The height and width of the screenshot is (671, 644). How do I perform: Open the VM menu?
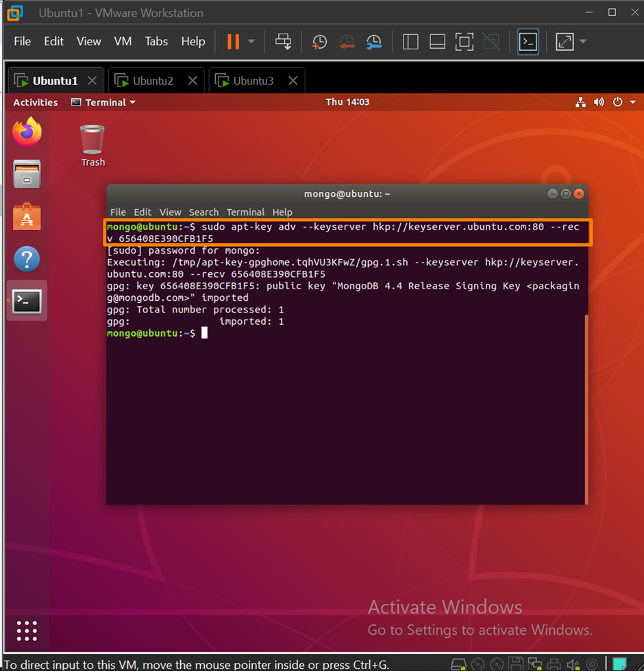point(123,41)
